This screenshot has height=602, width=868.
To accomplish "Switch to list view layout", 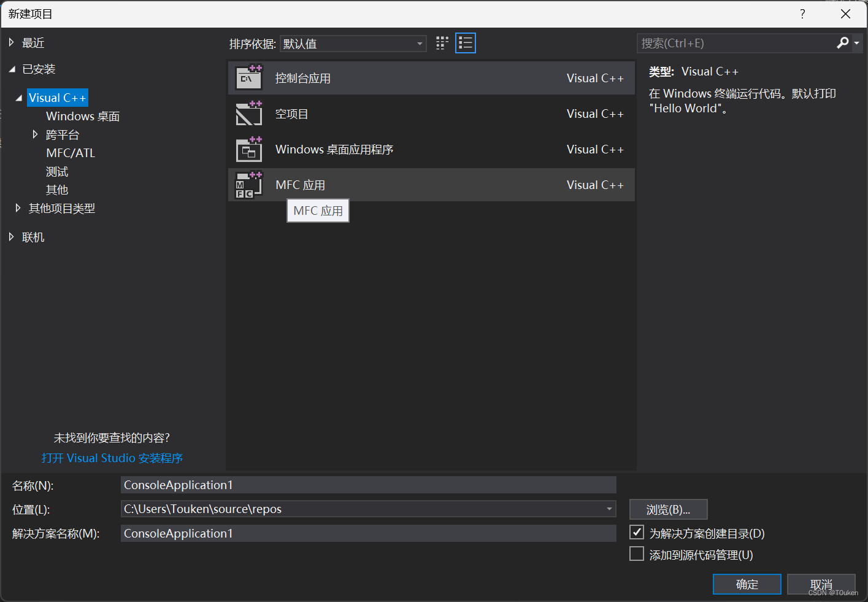I will click(466, 43).
